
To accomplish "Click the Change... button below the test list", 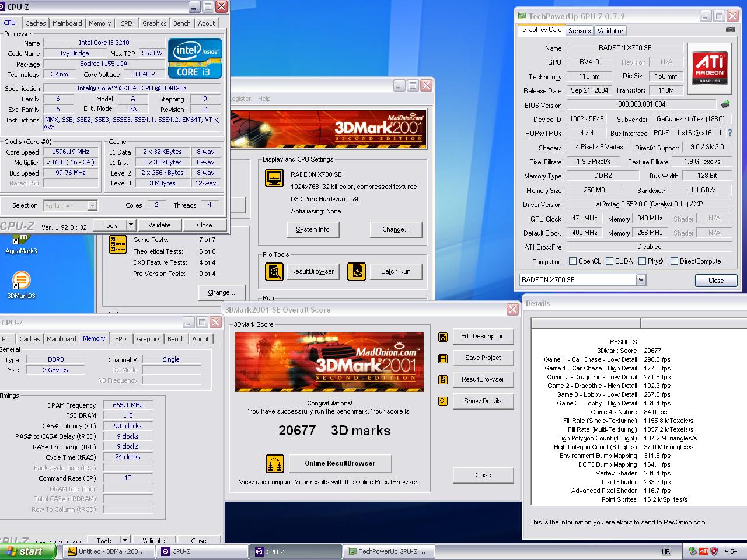I will 221,293.
